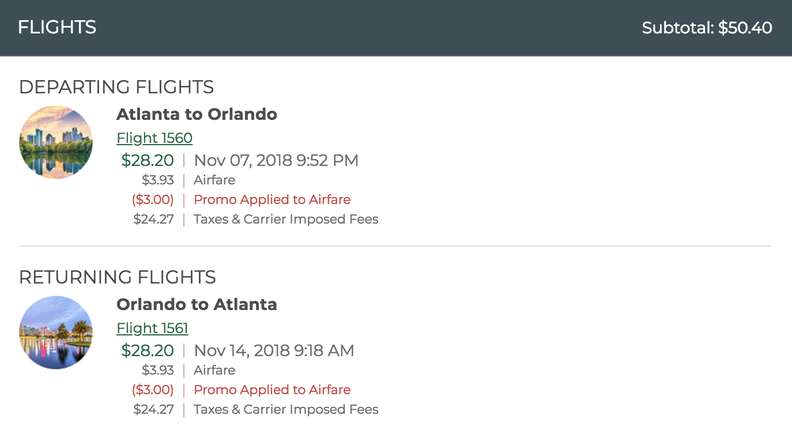Click the Subtotal: $50.40 text

pyautogui.click(x=707, y=28)
